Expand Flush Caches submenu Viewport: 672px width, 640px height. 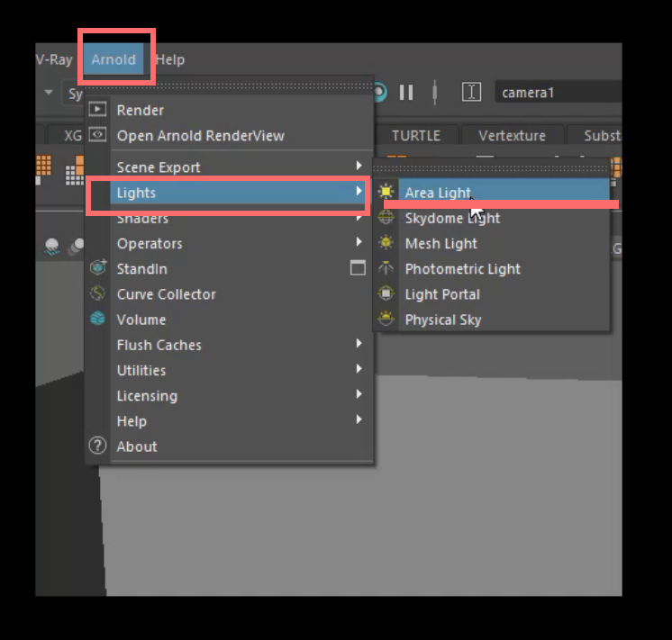coord(230,345)
